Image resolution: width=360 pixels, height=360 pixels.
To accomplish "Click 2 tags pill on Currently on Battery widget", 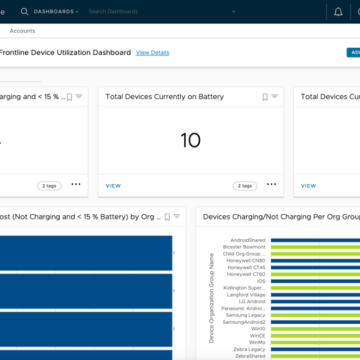I will (245, 186).
